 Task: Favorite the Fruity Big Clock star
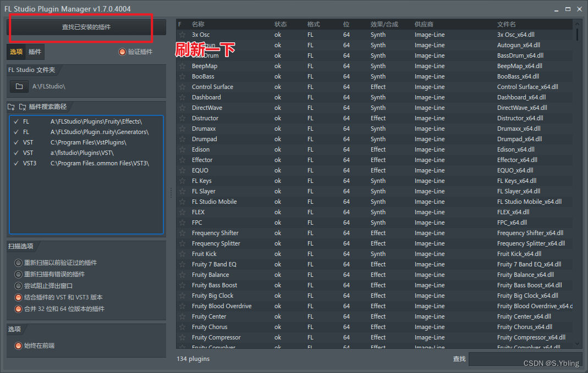point(182,296)
